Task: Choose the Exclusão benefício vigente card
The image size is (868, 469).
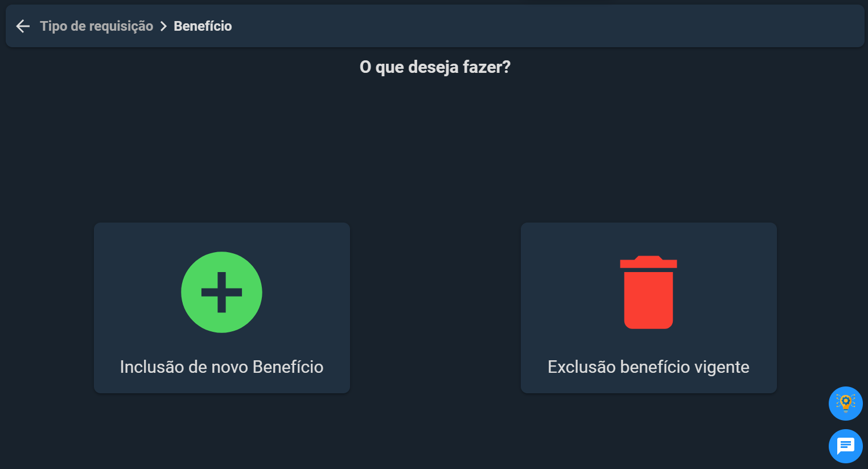Action: [x=649, y=308]
